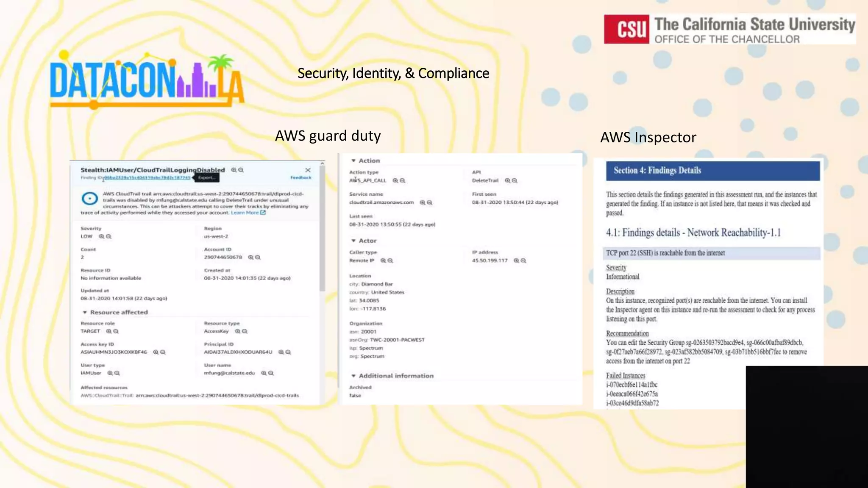The height and width of the screenshot is (488, 868).
Task: Select the 'TCP port 22 (SSH) is reachable' row
Action: coord(712,253)
